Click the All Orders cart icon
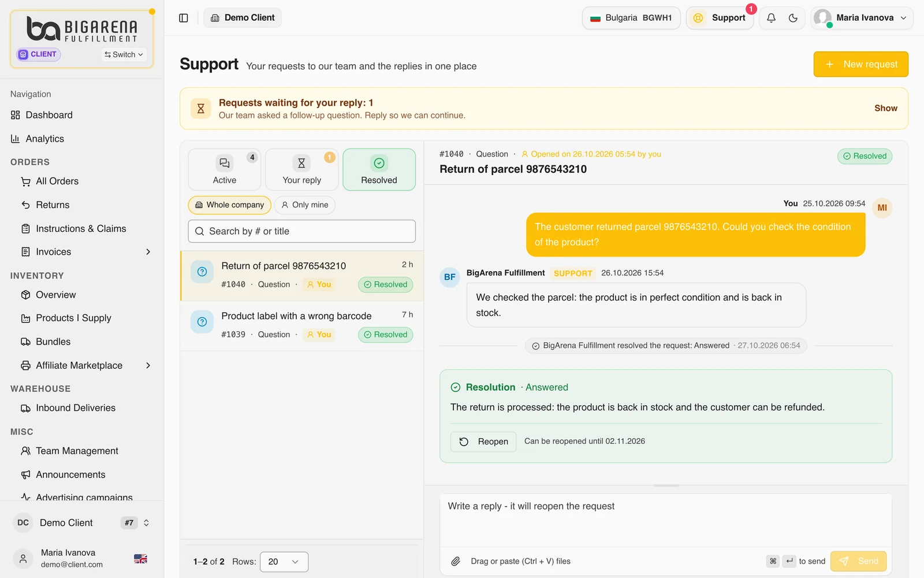Viewport: 924px width, 578px height. 25,181
